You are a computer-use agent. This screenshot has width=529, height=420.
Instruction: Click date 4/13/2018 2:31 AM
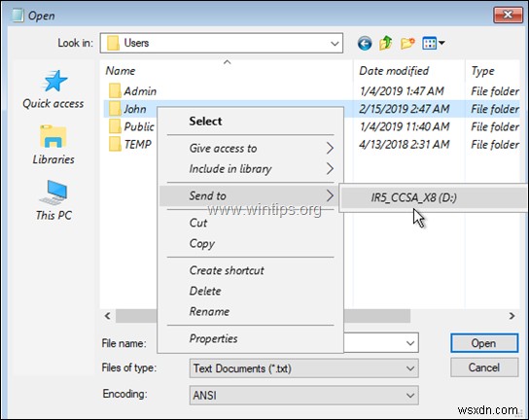point(405,145)
